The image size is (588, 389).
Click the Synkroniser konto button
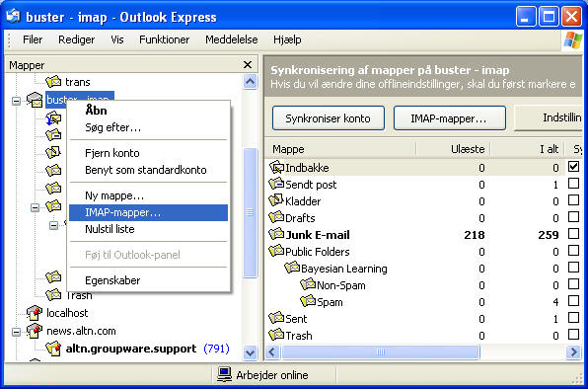[x=329, y=118]
